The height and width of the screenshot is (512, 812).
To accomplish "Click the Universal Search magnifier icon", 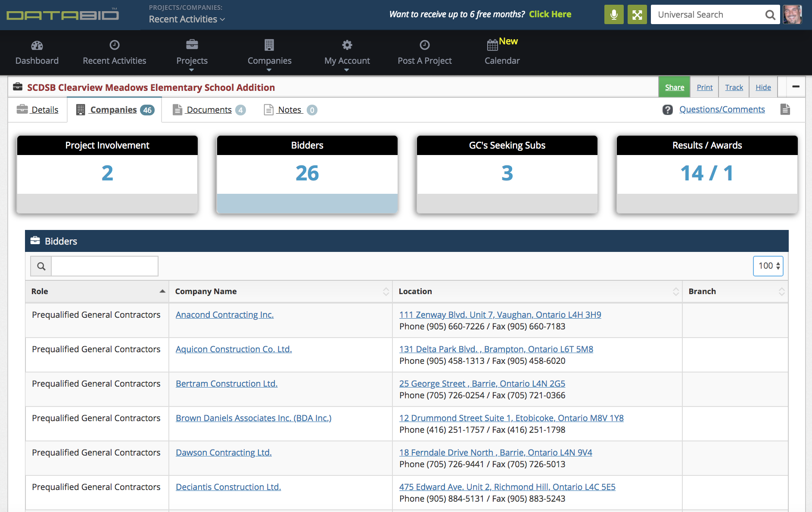I will 770,15.
